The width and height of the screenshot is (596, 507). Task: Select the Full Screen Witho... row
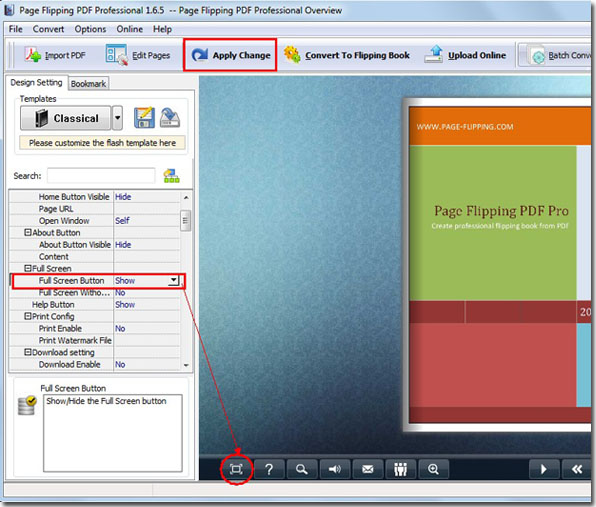(95, 293)
